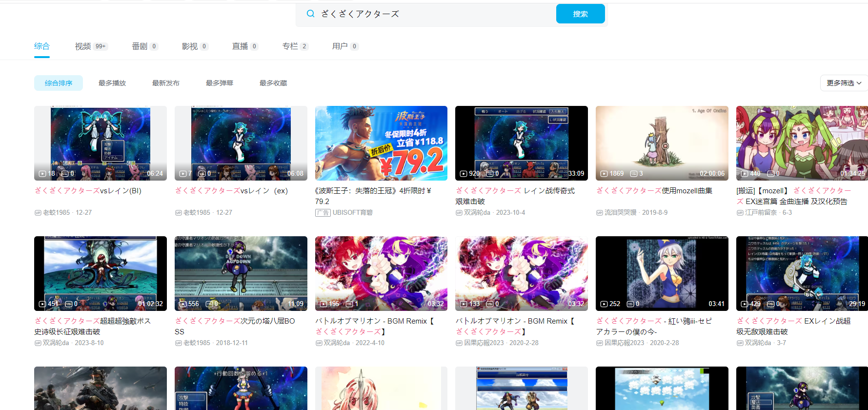Click play count icon on 33:09 video
Viewport: 868px width, 410px height.
464,174
